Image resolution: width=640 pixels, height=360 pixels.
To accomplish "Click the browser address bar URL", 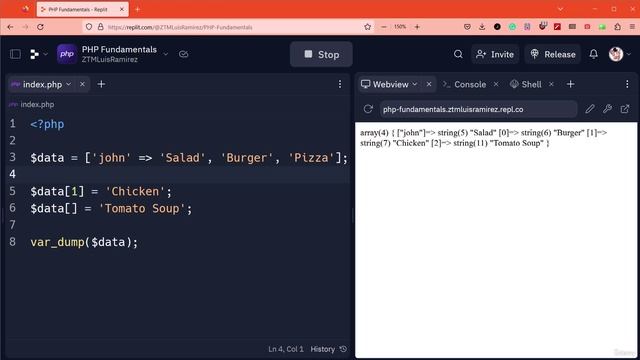I will tap(180, 27).
